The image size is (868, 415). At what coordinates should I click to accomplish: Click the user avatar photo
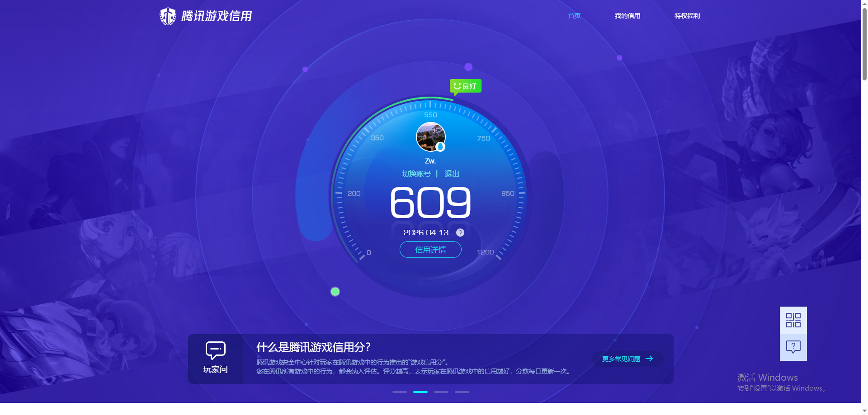click(430, 136)
